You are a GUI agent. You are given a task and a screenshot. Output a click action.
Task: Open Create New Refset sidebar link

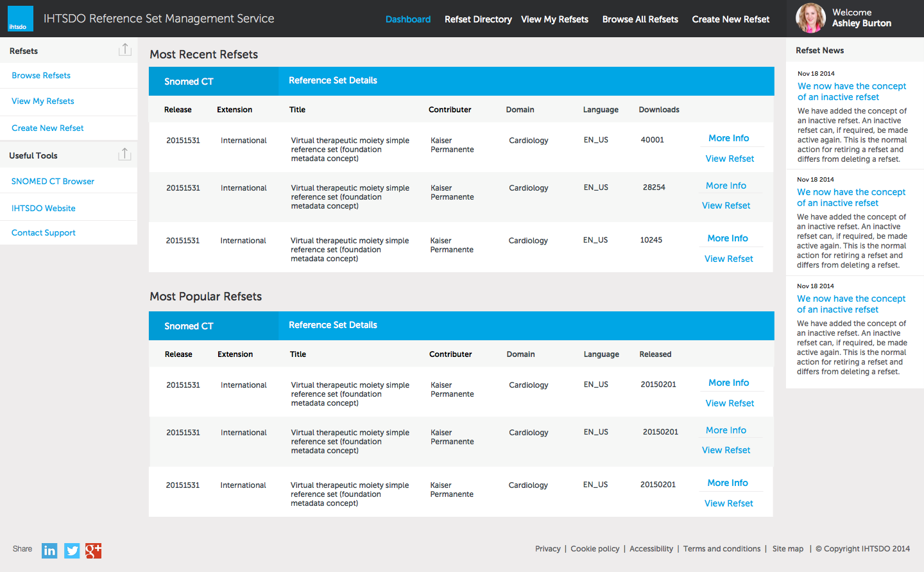click(47, 128)
